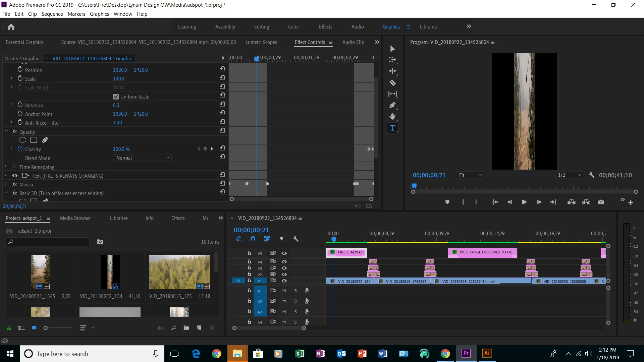This screenshot has height=362, width=644.
Task: Adjust the project thumbnail zoom slider
Action: pos(46,328)
